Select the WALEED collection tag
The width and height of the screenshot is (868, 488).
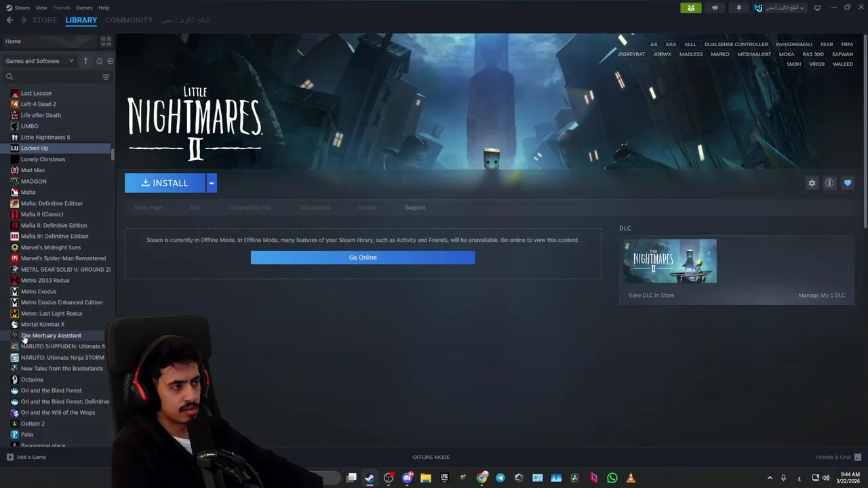click(843, 64)
